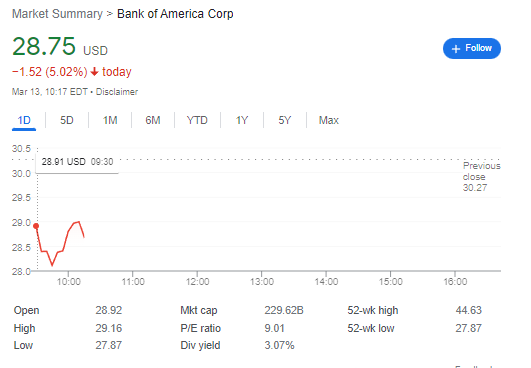Click the plus icon on Follow button
This screenshot has height=368, width=531.
coord(456,49)
